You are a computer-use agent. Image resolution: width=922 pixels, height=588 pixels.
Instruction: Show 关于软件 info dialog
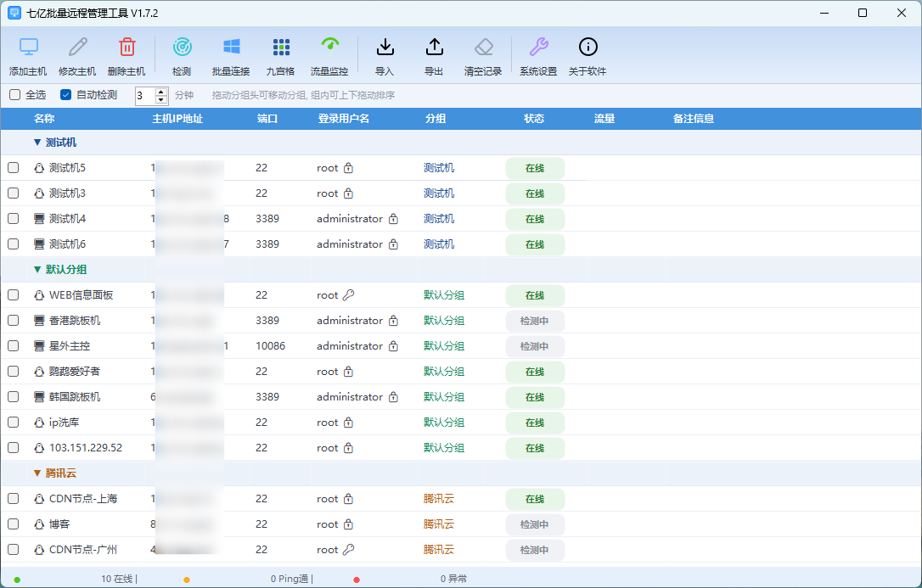point(587,47)
